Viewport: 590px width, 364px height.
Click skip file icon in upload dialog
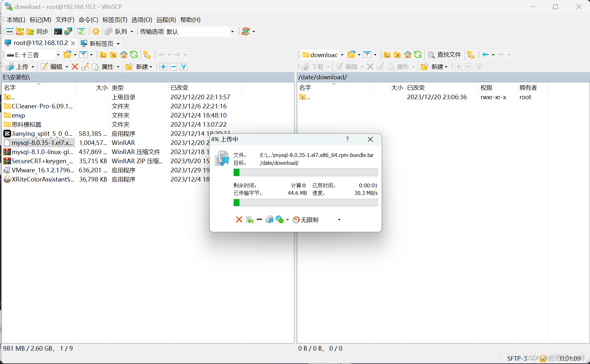coord(250,220)
